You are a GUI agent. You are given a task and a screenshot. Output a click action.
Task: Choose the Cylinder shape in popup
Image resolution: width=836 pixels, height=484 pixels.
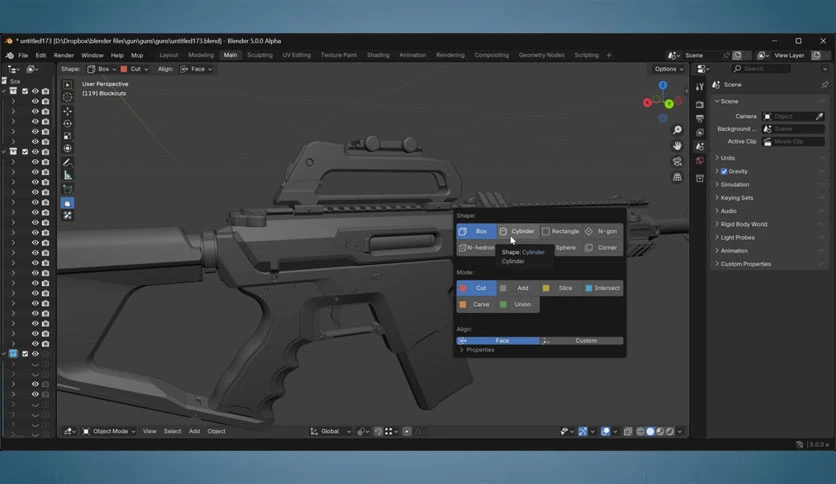[x=518, y=231]
